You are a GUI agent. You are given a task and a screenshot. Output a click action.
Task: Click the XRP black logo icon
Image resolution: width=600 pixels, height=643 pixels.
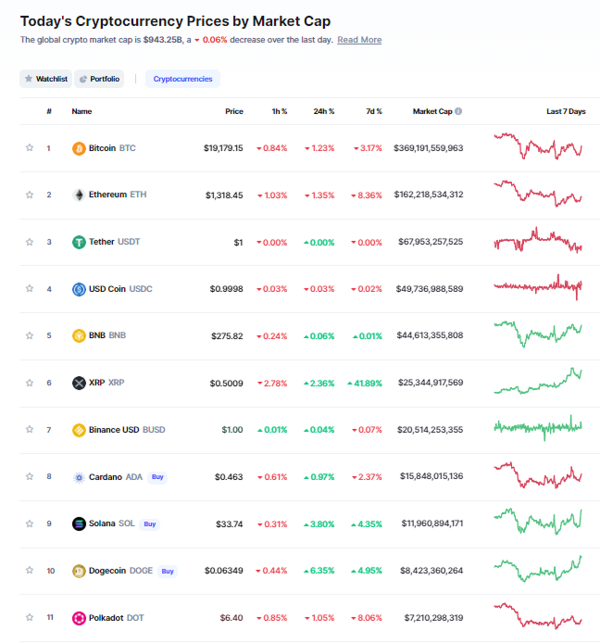[79, 383]
